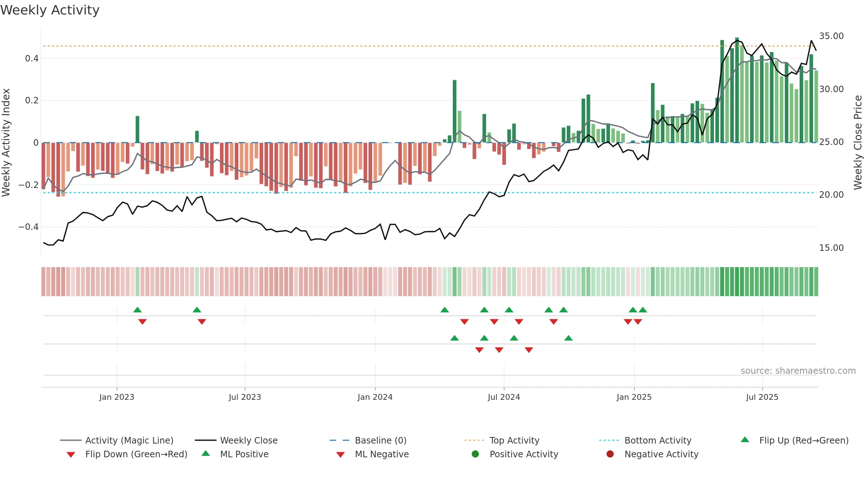Screen dimensions: 868x488
Task: Click the 15.00 price axis label
Action: (x=831, y=248)
